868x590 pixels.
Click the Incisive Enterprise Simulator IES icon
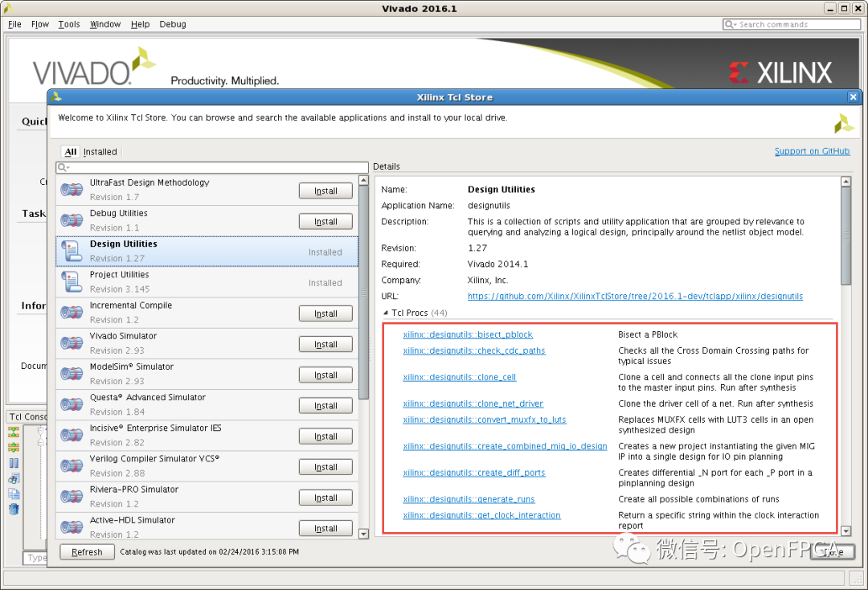(72, 435)
